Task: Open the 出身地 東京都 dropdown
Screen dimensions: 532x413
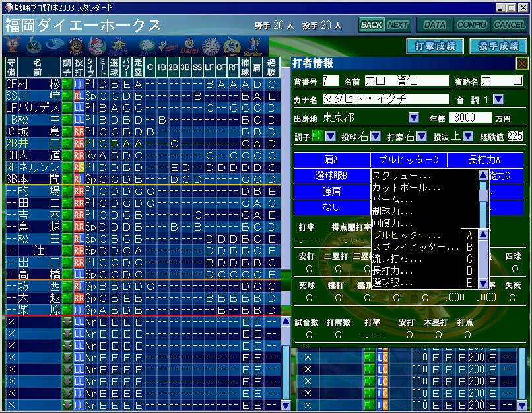Action: pos(414,118)
